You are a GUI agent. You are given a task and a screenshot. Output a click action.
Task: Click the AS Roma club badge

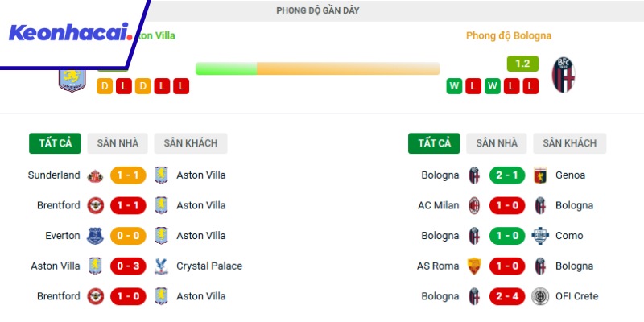474,266
